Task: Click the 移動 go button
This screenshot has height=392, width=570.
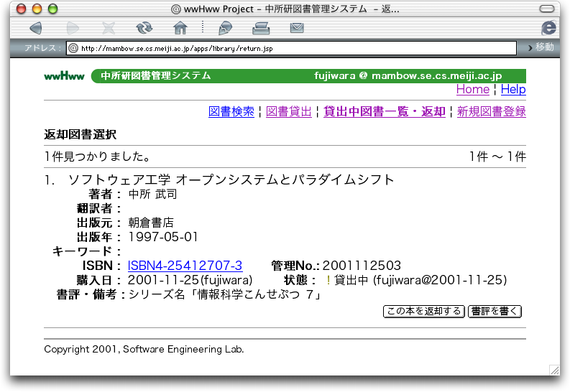Action: (x=541, y=47)
